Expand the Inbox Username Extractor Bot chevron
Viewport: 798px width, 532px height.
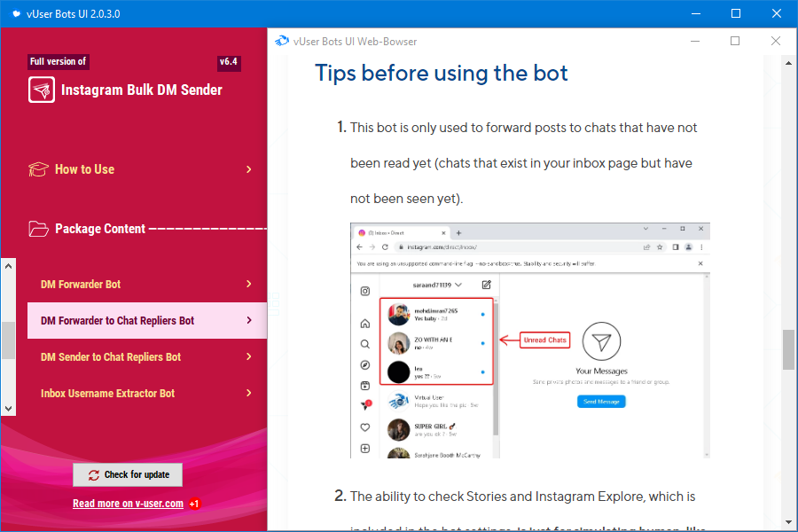click(x=249, y=393)
